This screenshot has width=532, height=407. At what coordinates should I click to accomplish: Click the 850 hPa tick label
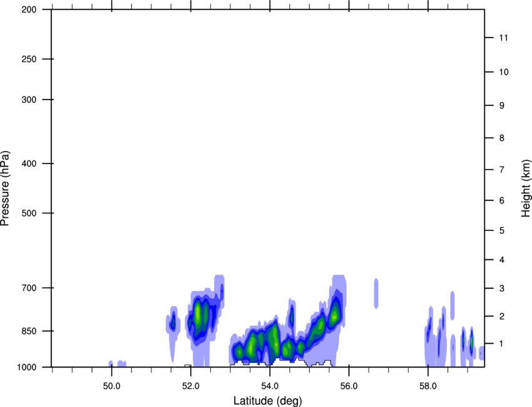28,331
